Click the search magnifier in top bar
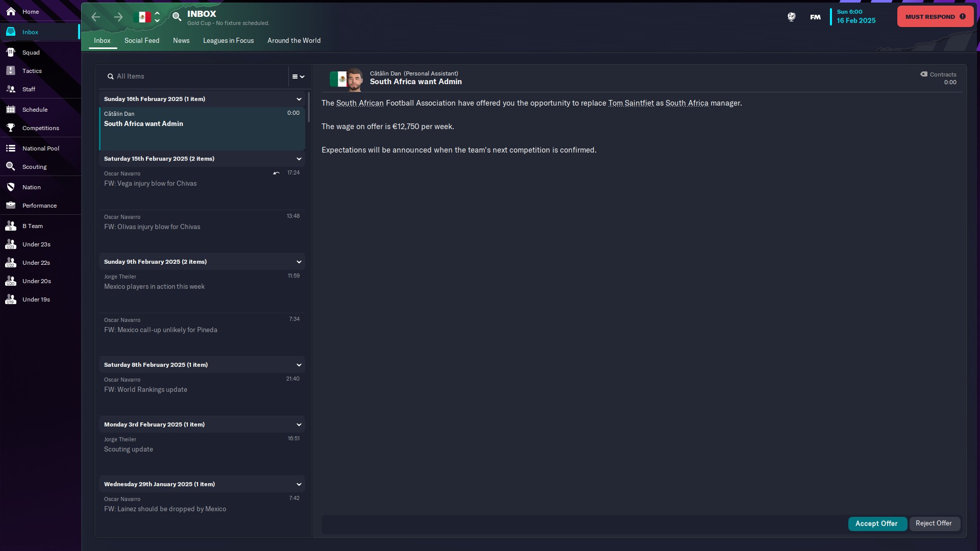 [x=177, y=17]
